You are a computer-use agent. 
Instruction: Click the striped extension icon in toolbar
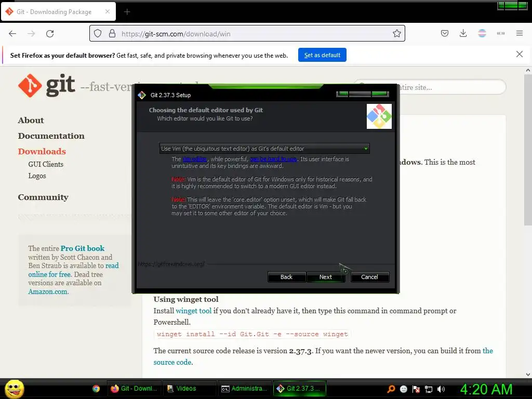tap(482, 34)
